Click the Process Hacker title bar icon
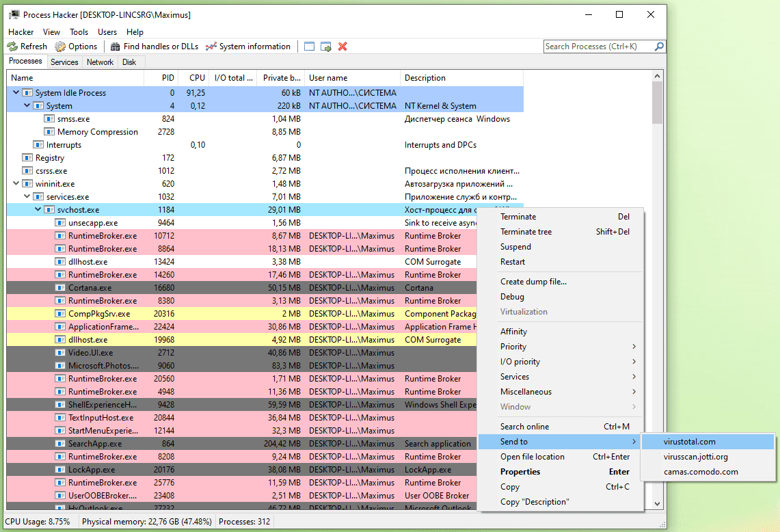Image resolution: width=780 pixels, height=532 pixels. point(14,14)
